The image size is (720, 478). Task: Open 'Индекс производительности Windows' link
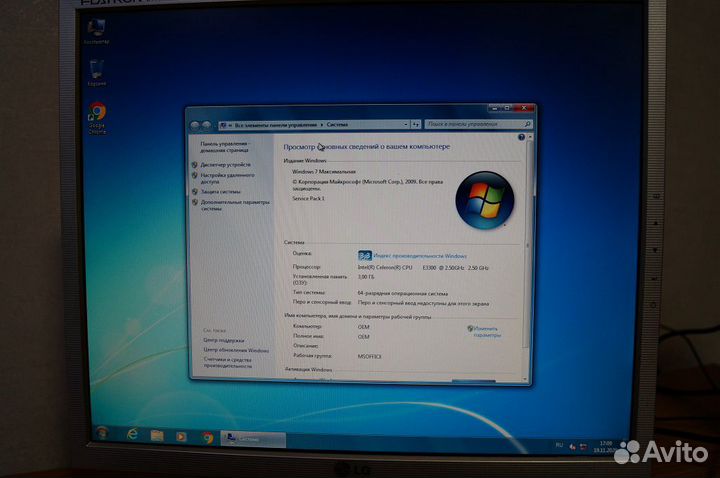point(420,256)
